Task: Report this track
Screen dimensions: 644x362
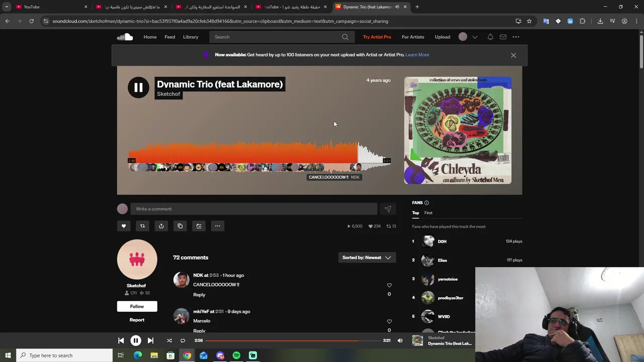Action: 137,320
